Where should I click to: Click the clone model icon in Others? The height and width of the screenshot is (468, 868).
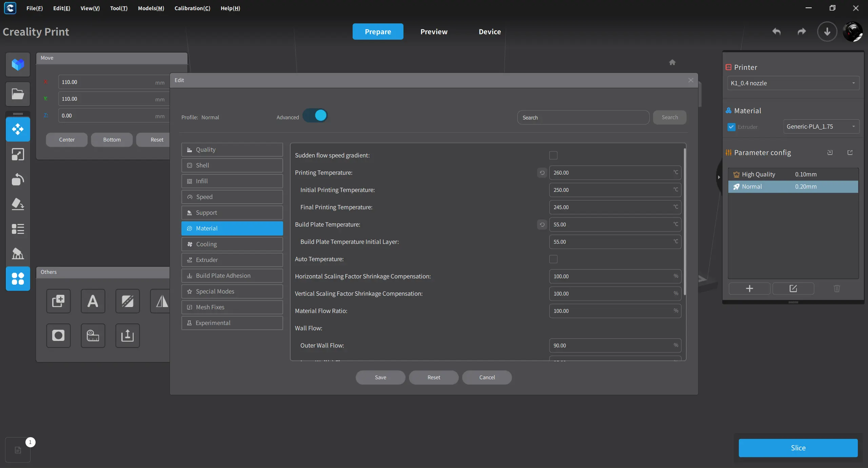tap(58, 301)
